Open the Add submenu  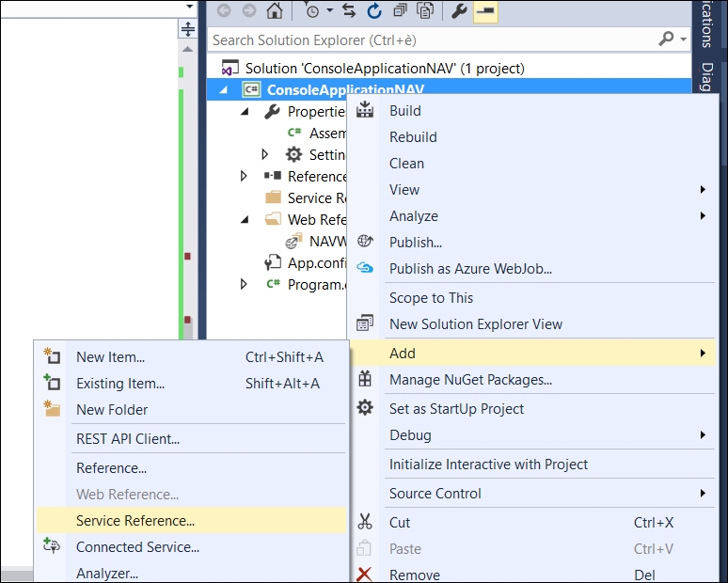533,354
